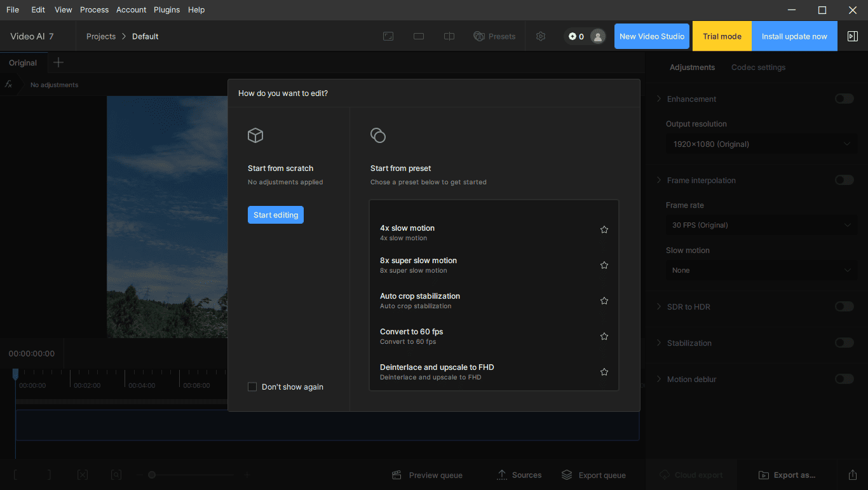The image size is (868, 490).
Task: Open the Frame rate dropdown
Action: (x=761, y=225)
